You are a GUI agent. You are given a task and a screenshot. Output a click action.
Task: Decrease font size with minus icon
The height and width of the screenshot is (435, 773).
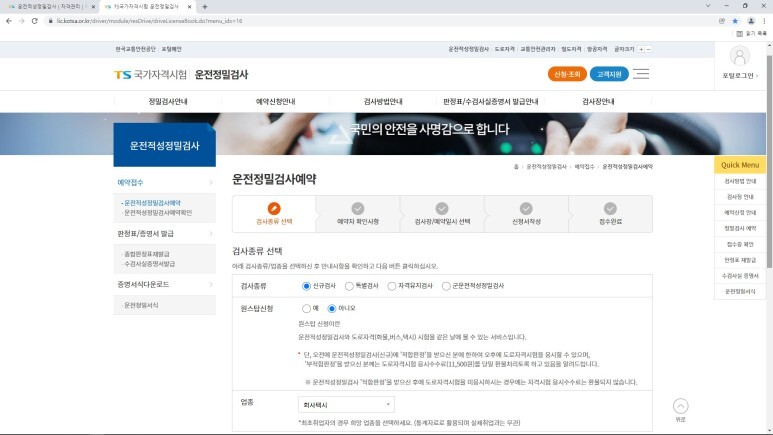[648, 49]
